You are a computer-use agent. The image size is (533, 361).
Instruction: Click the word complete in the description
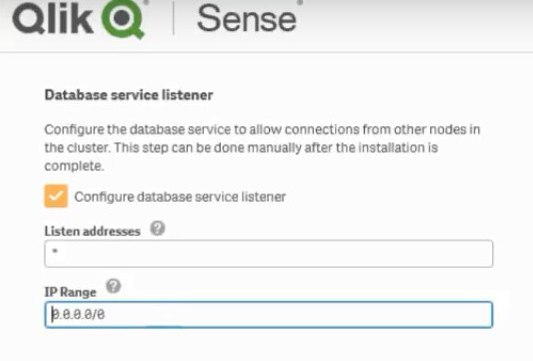(x=74, y=166)
